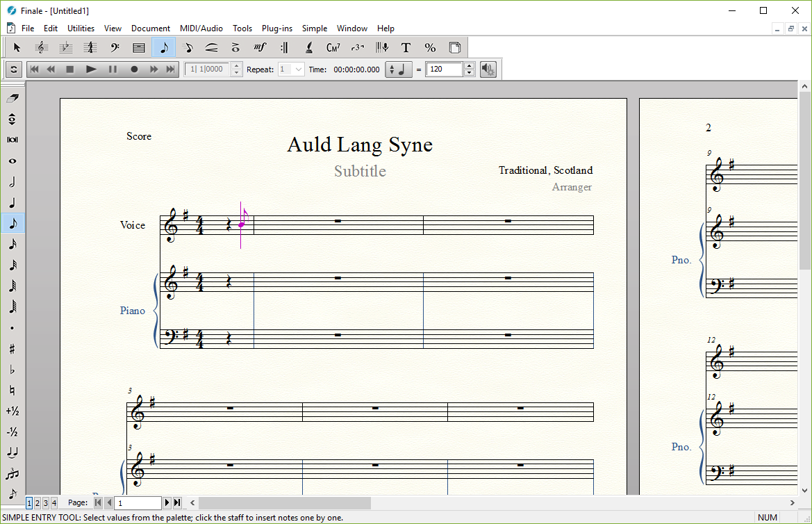The height and width of the screenshot is (524, 812).
Task: Switch to the Speedy Entry tool
Action: coord(188,48)
